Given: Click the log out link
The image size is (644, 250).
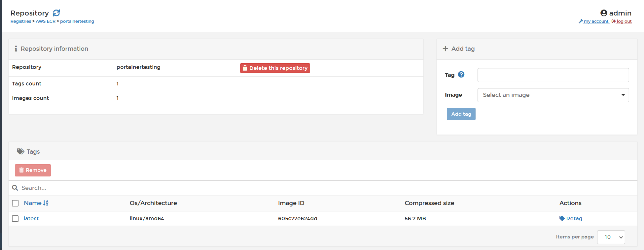Looking at the screenshot, I should coord(622,21).
